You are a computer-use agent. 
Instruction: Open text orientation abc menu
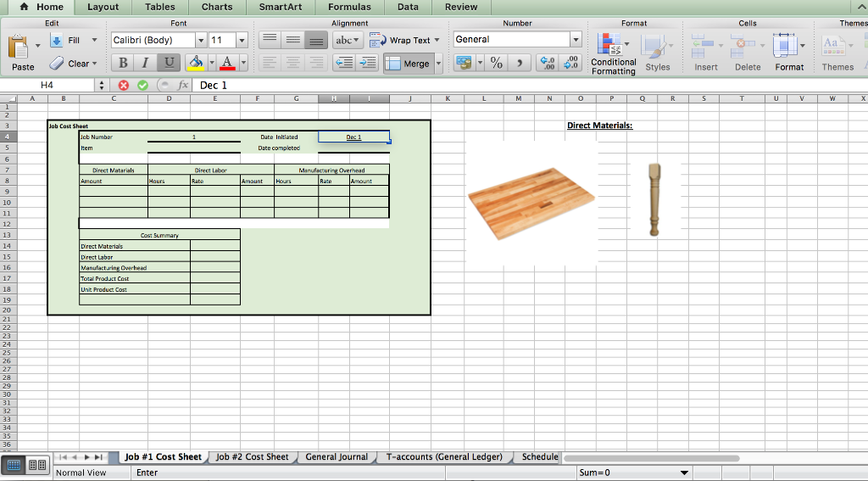(x=348, y=40)
